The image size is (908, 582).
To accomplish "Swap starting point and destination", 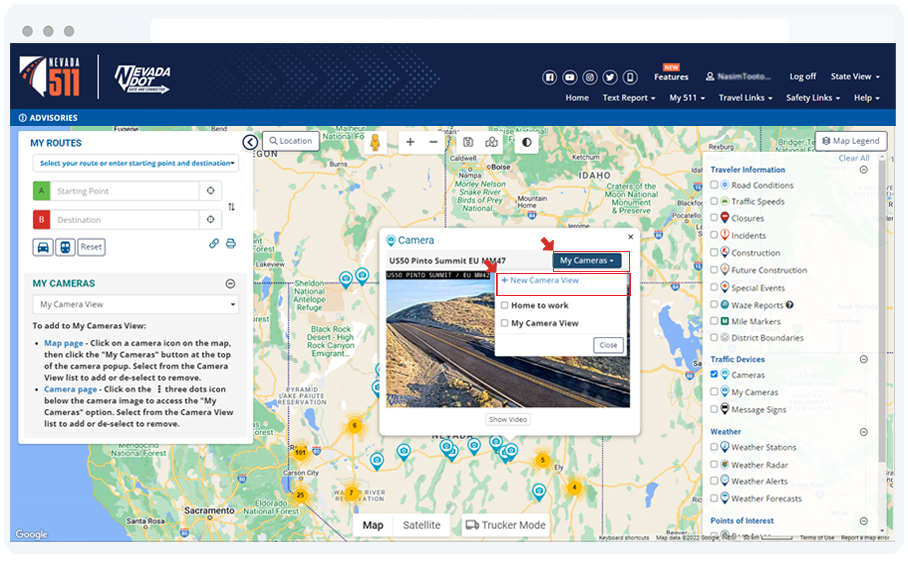I will [x=232, y=207].
